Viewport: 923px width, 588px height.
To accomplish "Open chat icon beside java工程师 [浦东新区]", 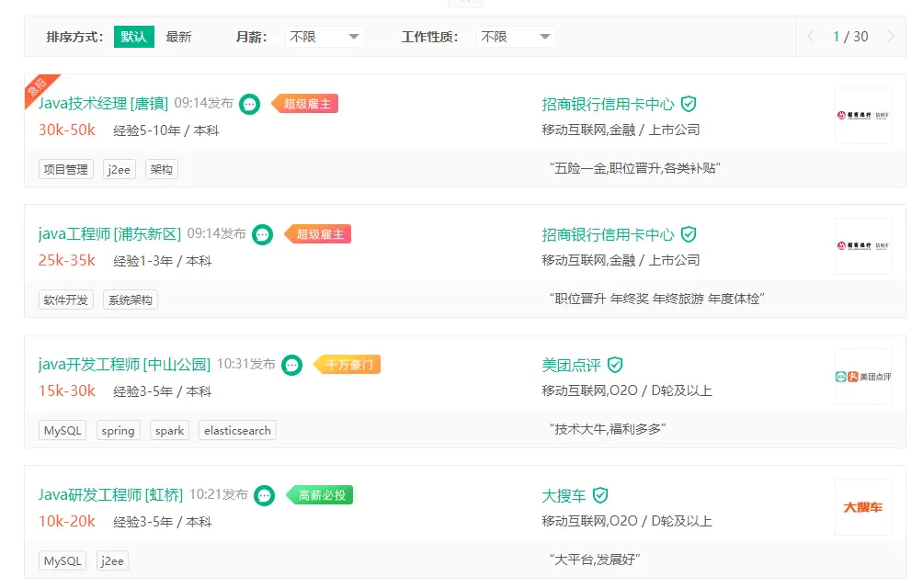I will (x=263, y=235).
